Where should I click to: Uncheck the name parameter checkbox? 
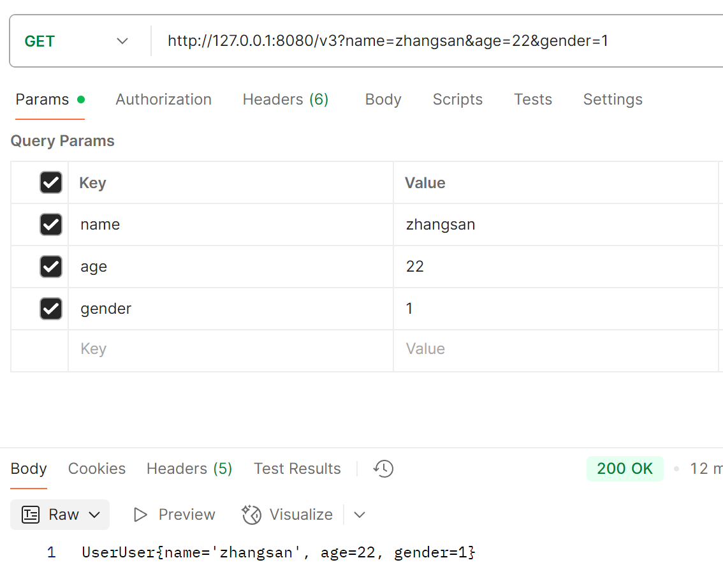(51, 224)
